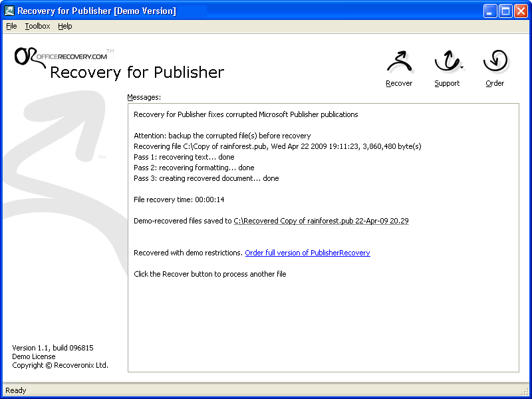Click the Support icon

(446, 61)
